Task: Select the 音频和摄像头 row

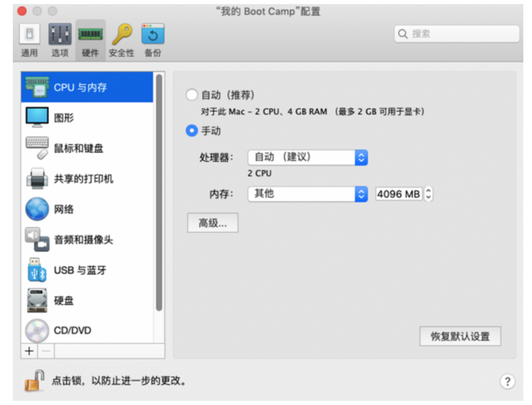Action: pos(87,240)
